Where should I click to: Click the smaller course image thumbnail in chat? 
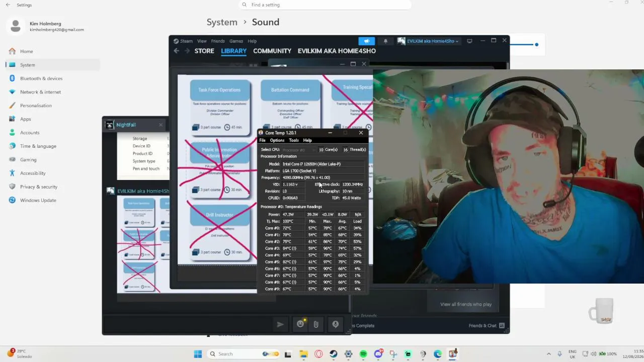(x=143, y=245)
